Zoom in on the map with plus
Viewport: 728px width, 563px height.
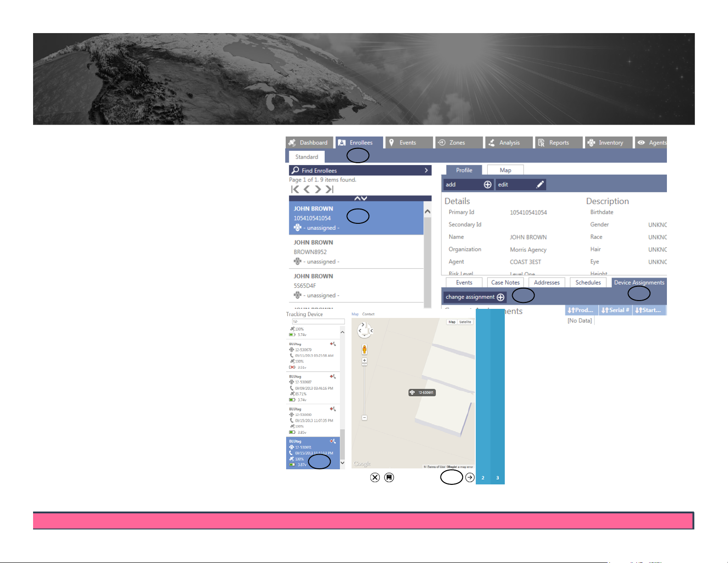[364, 361]
